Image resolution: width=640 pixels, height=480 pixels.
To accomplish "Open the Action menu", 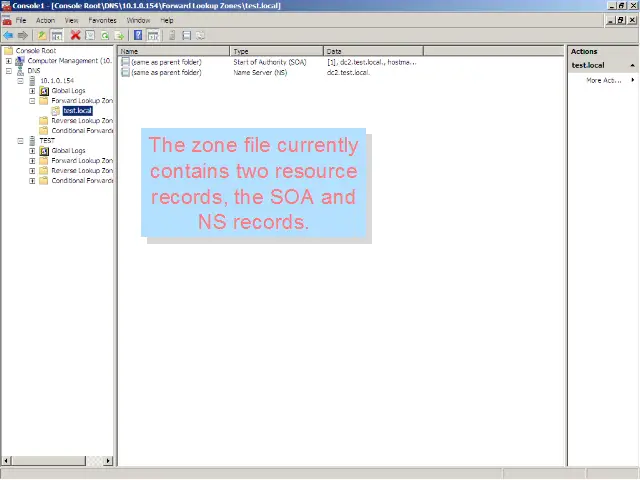I will 45,20.
